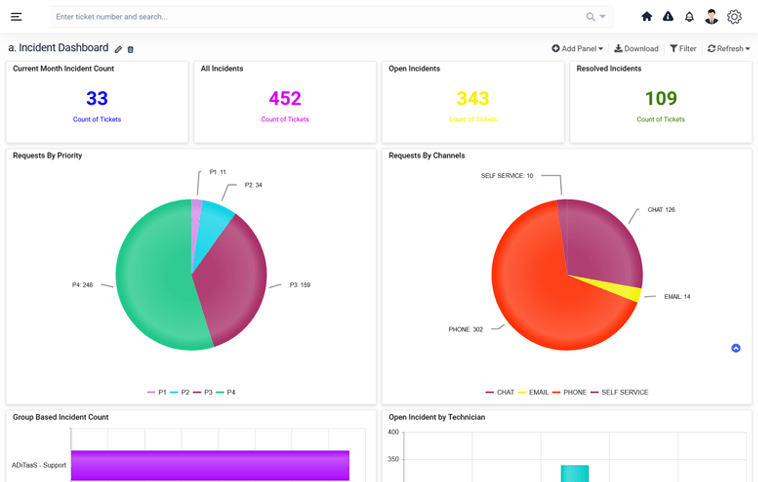Click the blue scroll-to-top arrow button
Screen dimensions: 758x482
click(736, 348)
